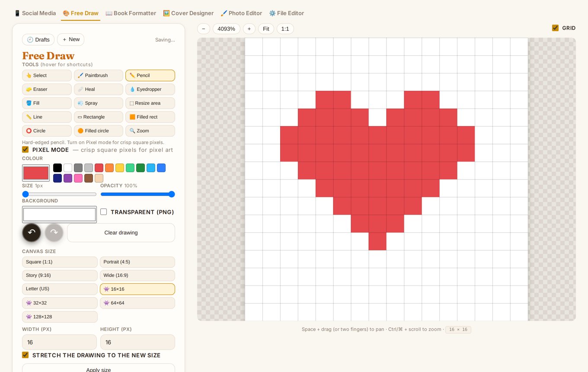588x372 pixels.
Task: Select the Story (9:16) canvas size
Action: coord(60,276)
